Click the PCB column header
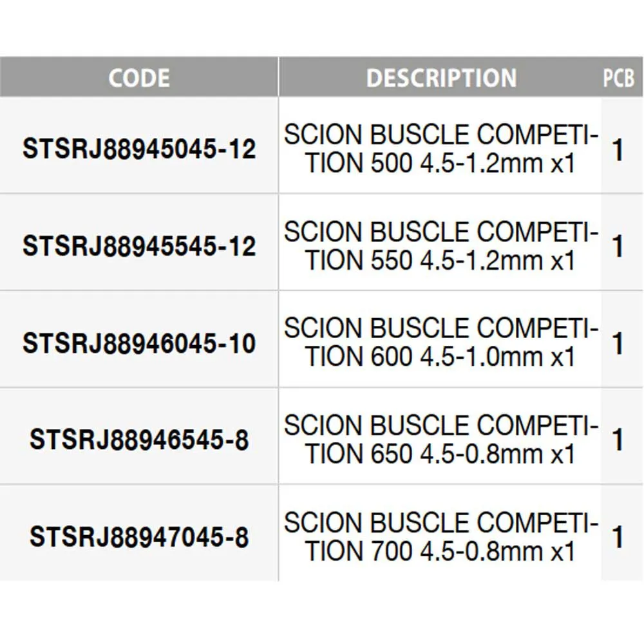This screenshot has width=644, height=644. click(x=618, y=78)
